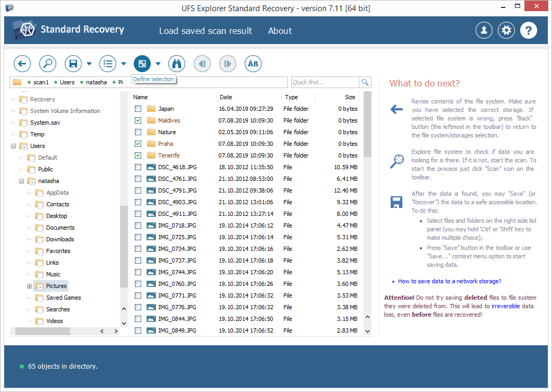This screenshot has width=552, height=392.
Task: Click the floppy disk icon in help panel
Action: pyautogui.click(x=396, y=202)
